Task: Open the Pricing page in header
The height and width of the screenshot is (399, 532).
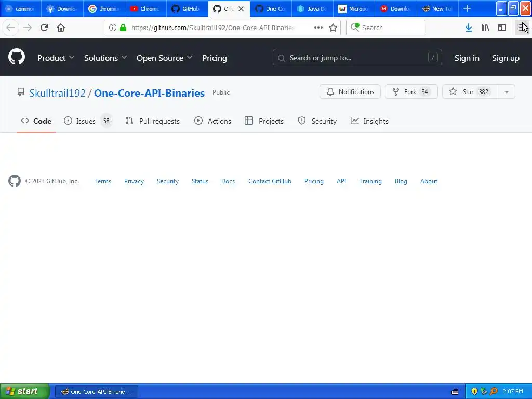Action: point(215,58)
